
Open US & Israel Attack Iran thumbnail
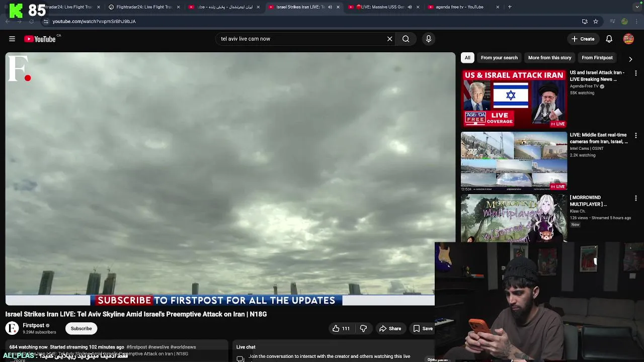(514, 99)
